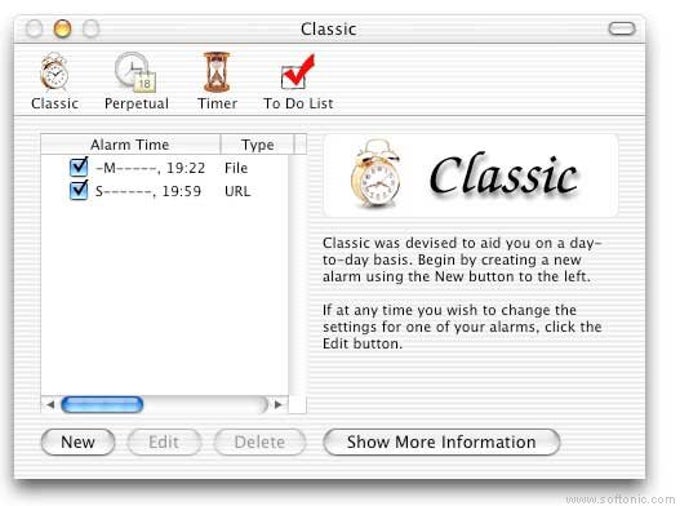Click the horizontal scrollbar left arrow
The image size is (680, 506).
(51, 405)
